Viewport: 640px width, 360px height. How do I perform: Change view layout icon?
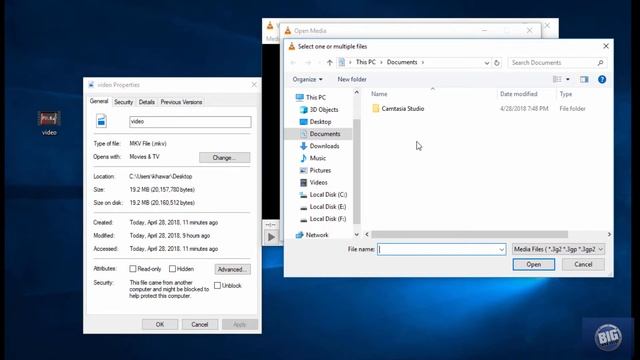(x=557, y=79)
